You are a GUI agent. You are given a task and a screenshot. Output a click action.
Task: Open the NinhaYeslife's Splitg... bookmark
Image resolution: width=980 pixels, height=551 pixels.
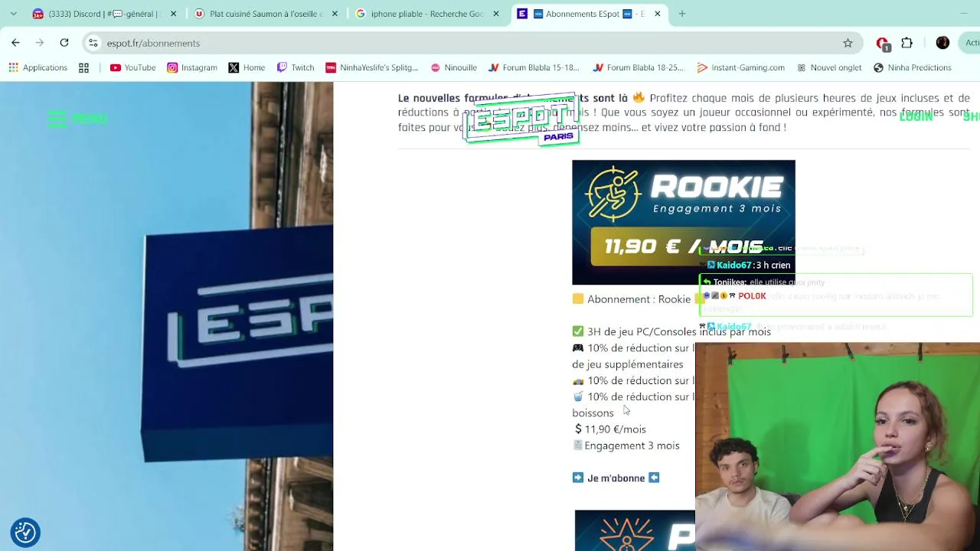[372, 67]
